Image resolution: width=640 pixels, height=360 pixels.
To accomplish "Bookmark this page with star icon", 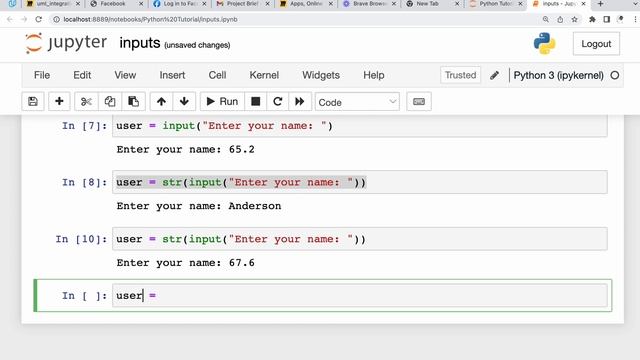I will point(574,19).
